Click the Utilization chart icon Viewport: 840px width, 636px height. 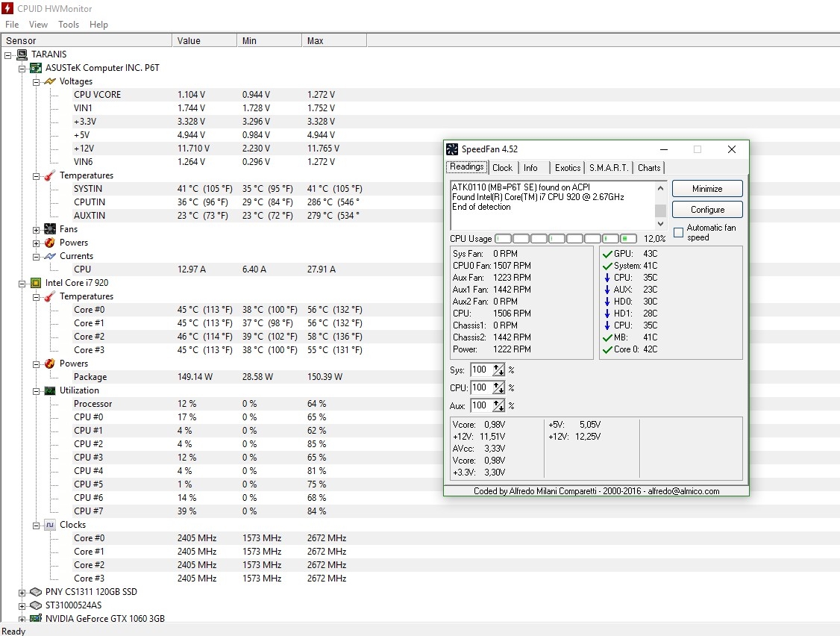(x=50, y=390)
